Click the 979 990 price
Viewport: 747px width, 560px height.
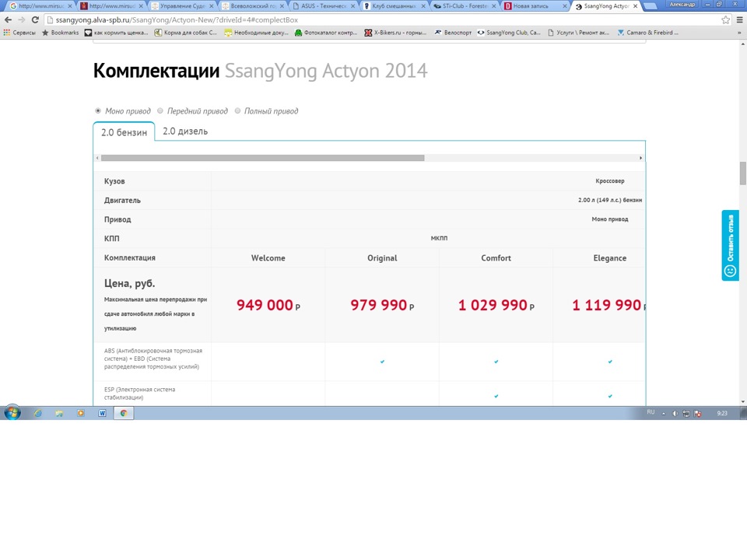click(382, 305)
